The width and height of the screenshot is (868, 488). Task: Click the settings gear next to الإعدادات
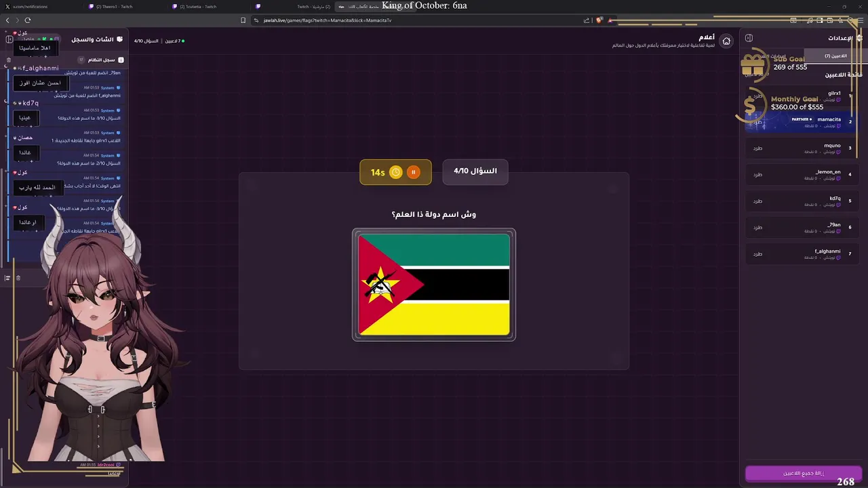coord(860,38)
